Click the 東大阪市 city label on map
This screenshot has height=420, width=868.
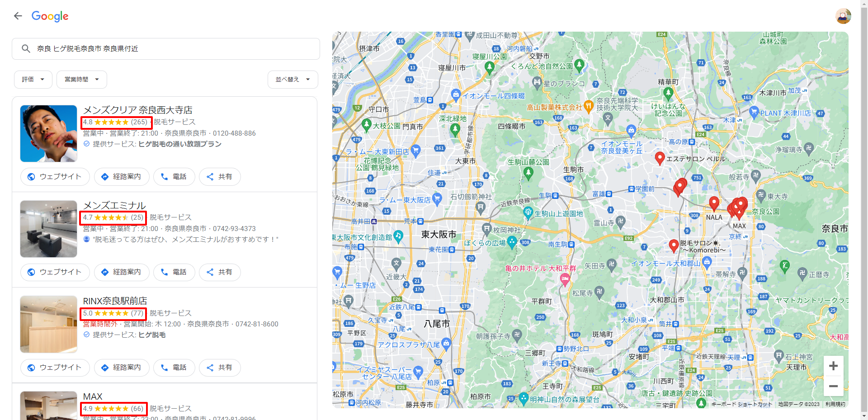(439, 235)
